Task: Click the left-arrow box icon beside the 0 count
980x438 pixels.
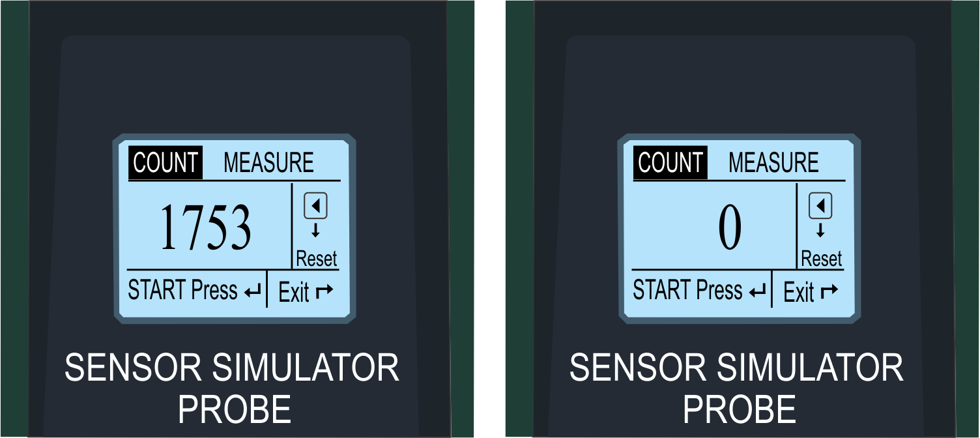Action: [x=821, y=207]
